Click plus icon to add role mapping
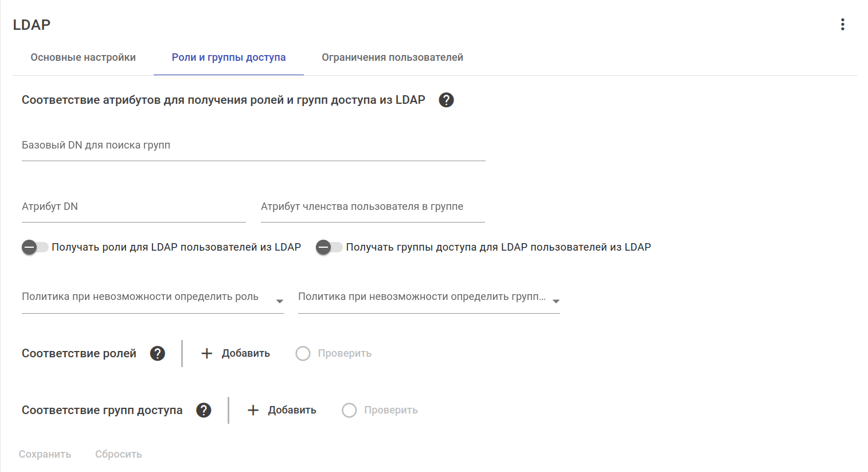This screenshot has height=472, width=868. [x=207, y=353]
